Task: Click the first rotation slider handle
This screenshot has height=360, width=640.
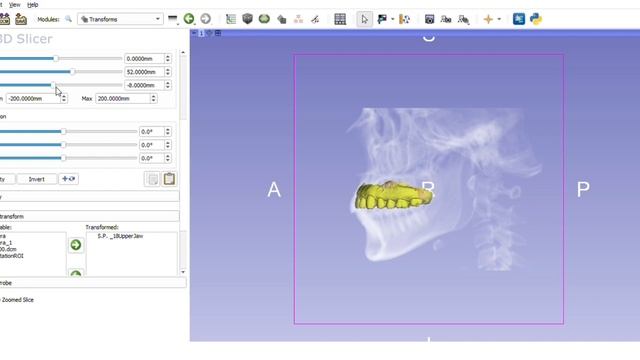Action: 63,131
